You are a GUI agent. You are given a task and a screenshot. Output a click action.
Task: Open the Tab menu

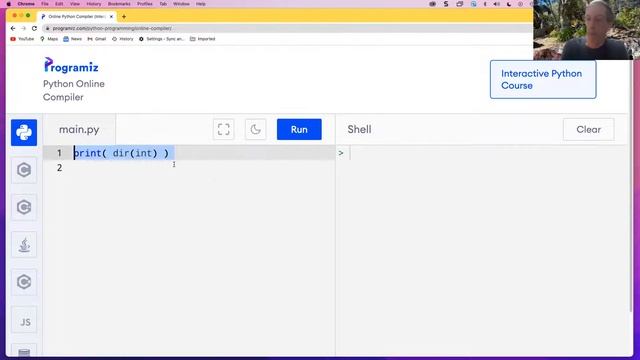[163, 4]
